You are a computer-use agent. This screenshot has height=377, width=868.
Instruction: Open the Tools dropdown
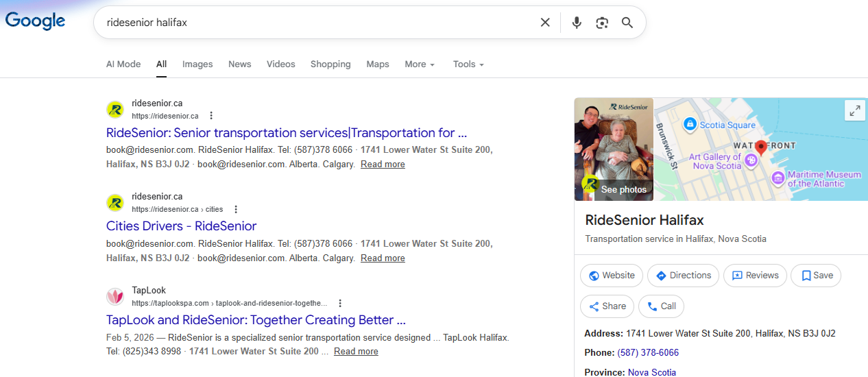[x=468, y=64]
